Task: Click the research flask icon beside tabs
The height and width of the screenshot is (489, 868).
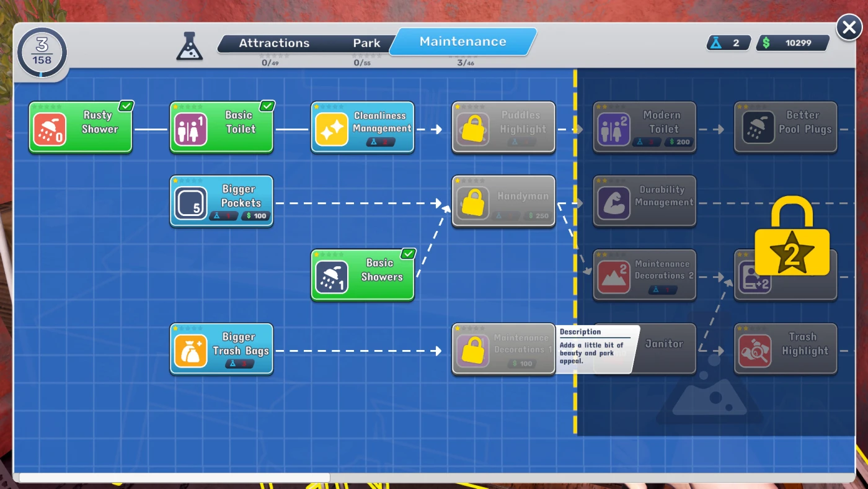Action: click(189, 46)
